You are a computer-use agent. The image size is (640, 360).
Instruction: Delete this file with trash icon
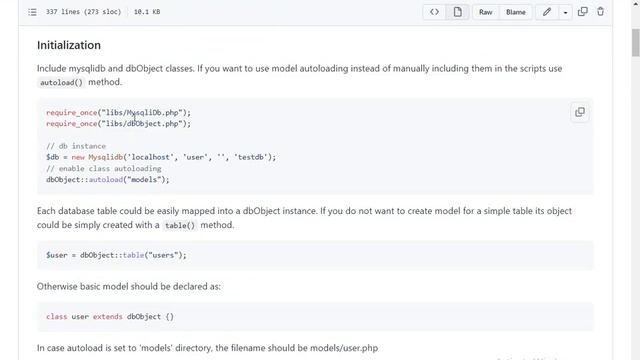(600, 12)
